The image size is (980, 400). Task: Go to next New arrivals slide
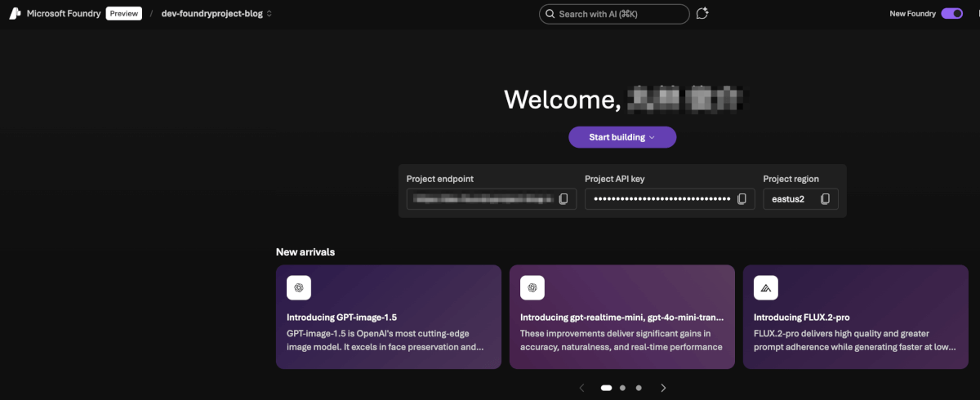663,388
